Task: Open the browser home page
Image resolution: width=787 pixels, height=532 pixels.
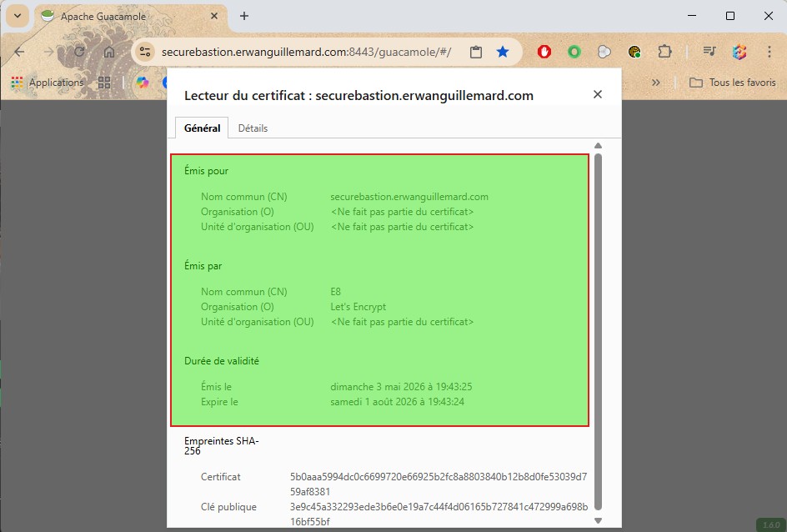Action: tap(109, 52)
